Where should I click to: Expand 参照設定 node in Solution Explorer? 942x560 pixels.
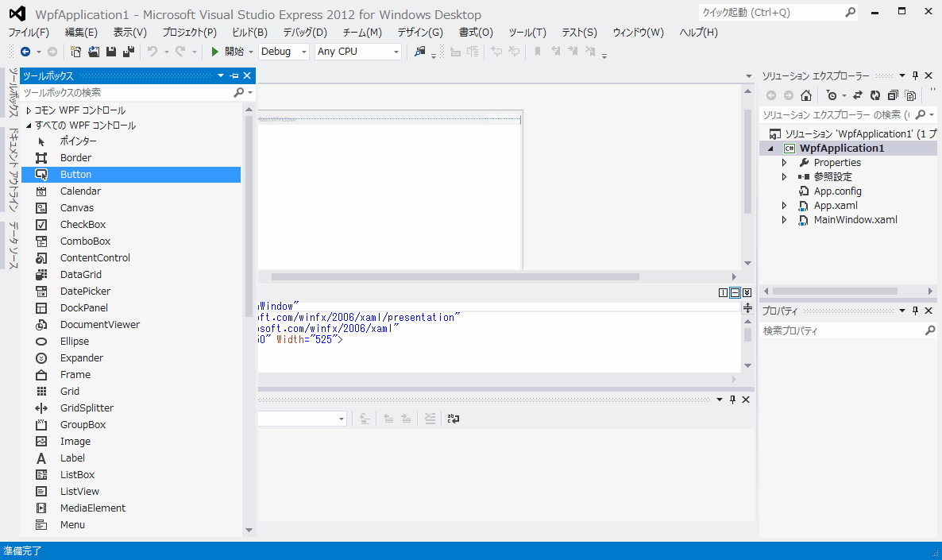(784, 176)
